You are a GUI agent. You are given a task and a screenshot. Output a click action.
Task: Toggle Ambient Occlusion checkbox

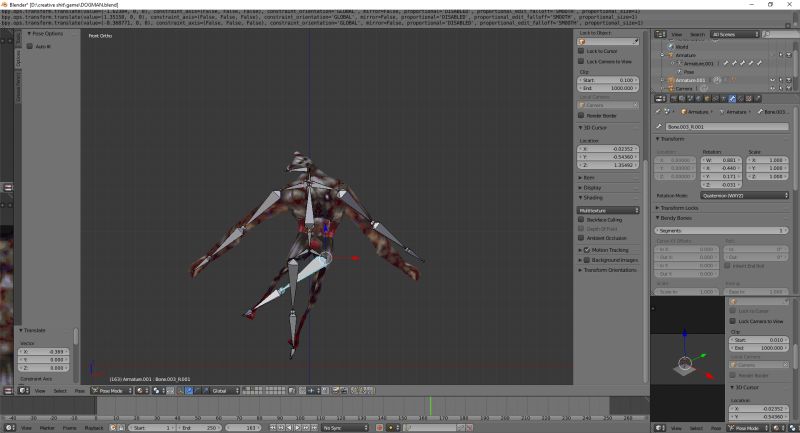coord(582,238)
